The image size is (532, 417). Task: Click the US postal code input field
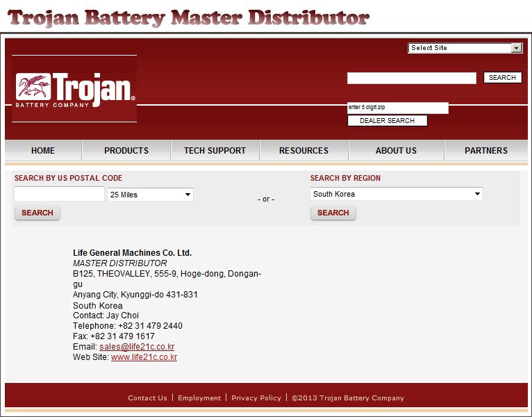pyautogui.click(x=59, y=194)
